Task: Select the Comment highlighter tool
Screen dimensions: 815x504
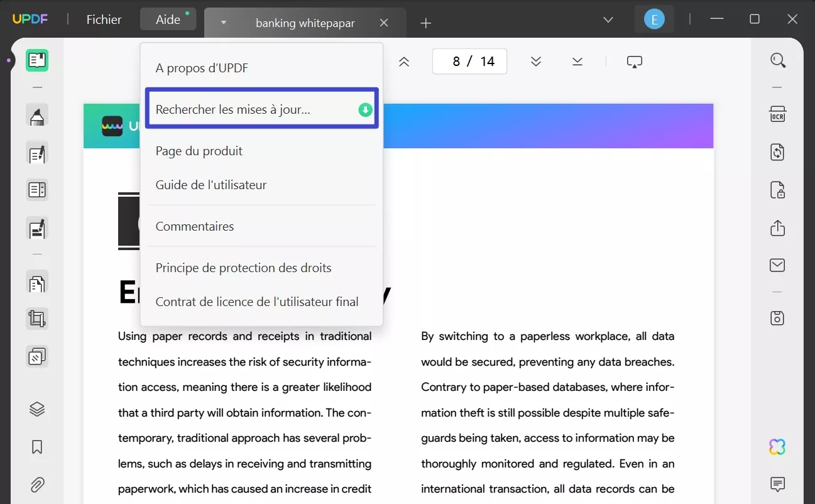Action: point(37,116)
